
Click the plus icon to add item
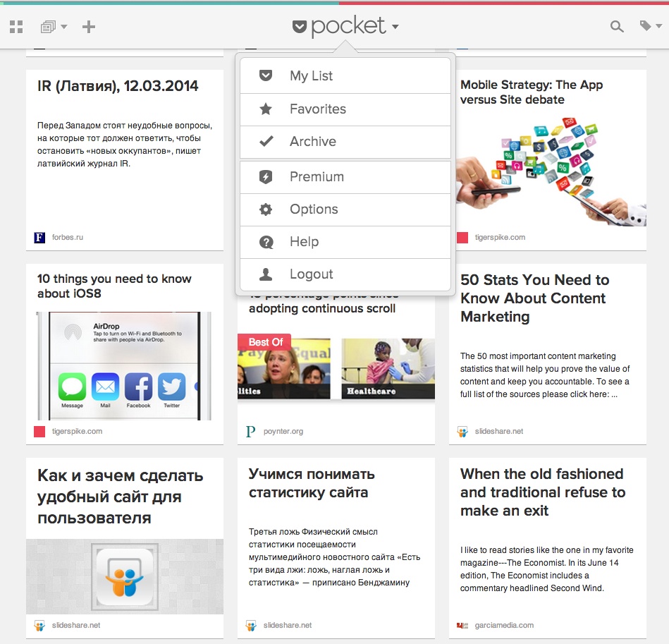[89, 27]
